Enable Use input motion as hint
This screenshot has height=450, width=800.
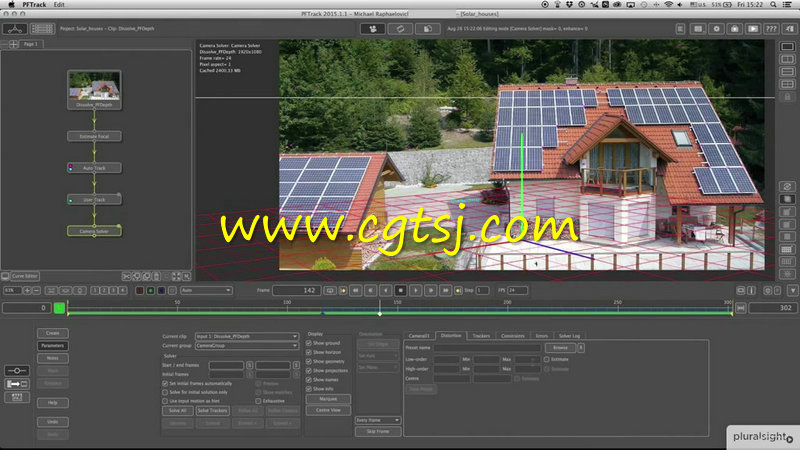click(165, 402)
